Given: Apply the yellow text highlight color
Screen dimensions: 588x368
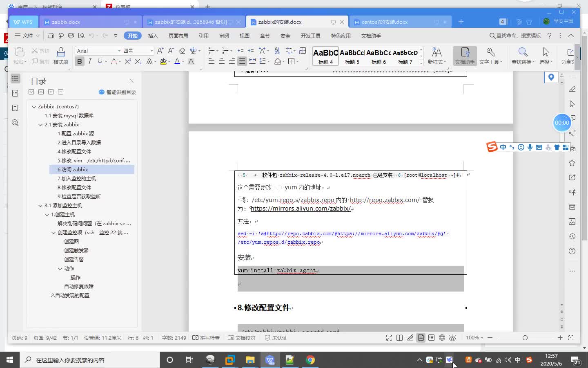Looking at the screenshot, I should [x=163, y=61].
